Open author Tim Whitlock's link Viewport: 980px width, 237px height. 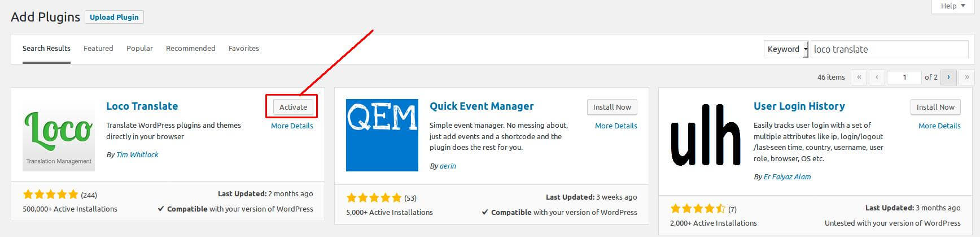point(137,155)
